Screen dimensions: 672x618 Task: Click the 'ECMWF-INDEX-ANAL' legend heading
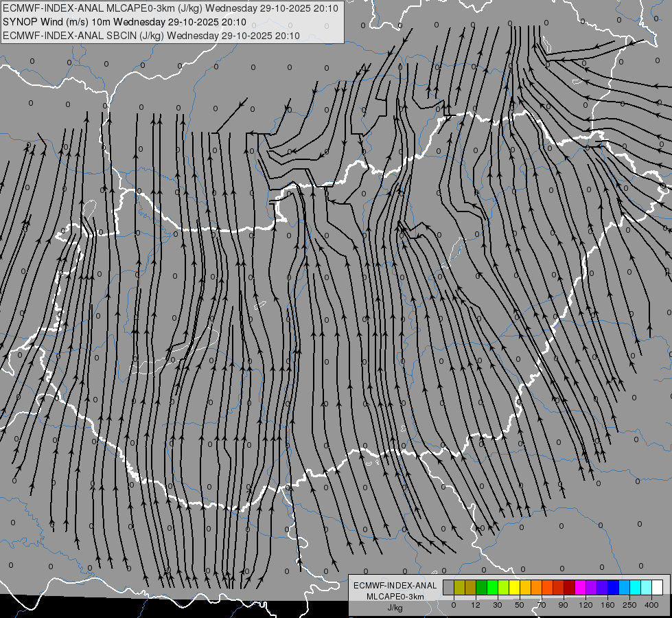coord(395,586)
